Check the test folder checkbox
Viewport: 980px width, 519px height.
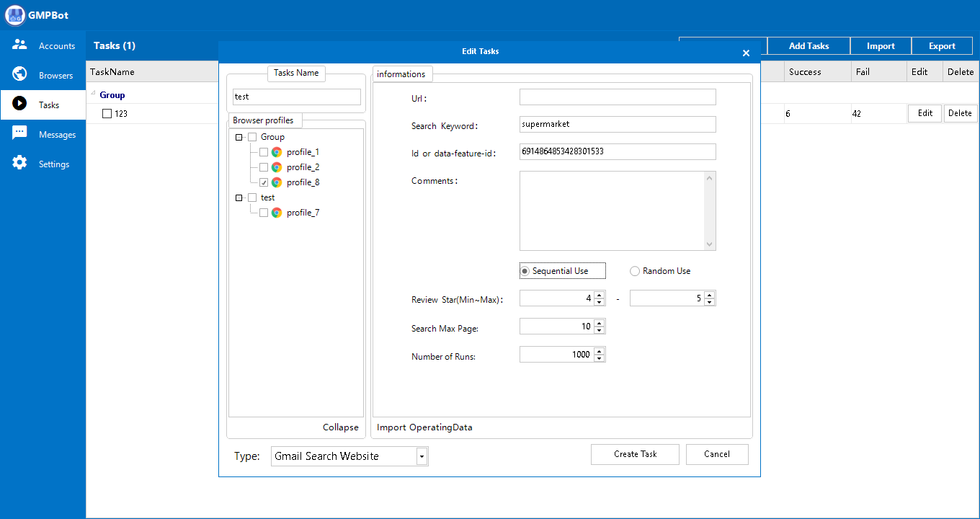(252, 198)
